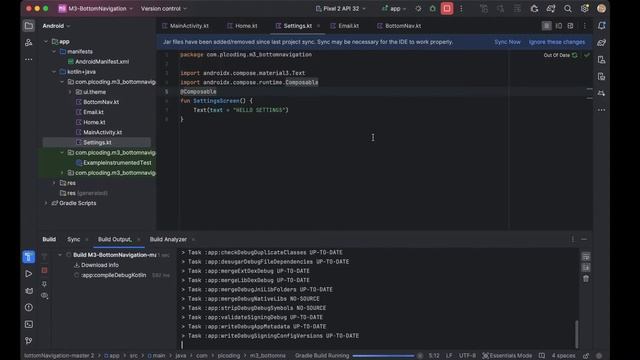Image resolution: width=640 pixels, height=360 pixels.
Task: Switch editor to Split view
Action: [559, 26]
